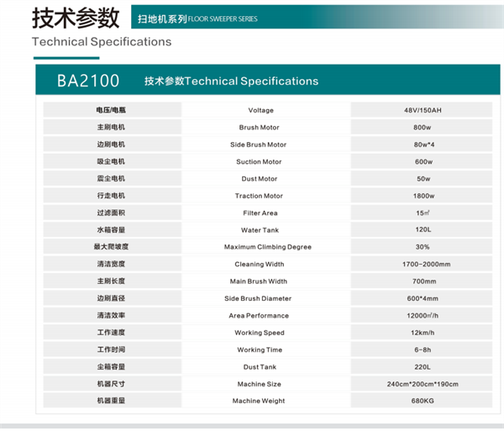504x431 pixels.
Task: Select the '6-8h' value
Action: pyautogui.click(x=423, y=350)
